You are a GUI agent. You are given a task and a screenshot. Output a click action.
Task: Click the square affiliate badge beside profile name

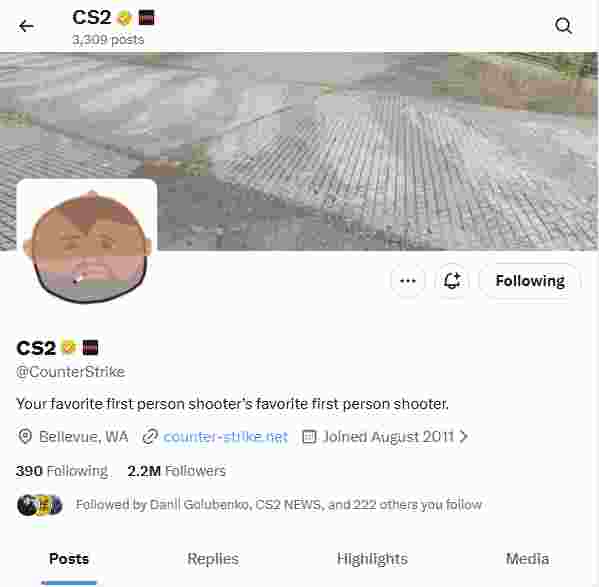tap(91, 348)
